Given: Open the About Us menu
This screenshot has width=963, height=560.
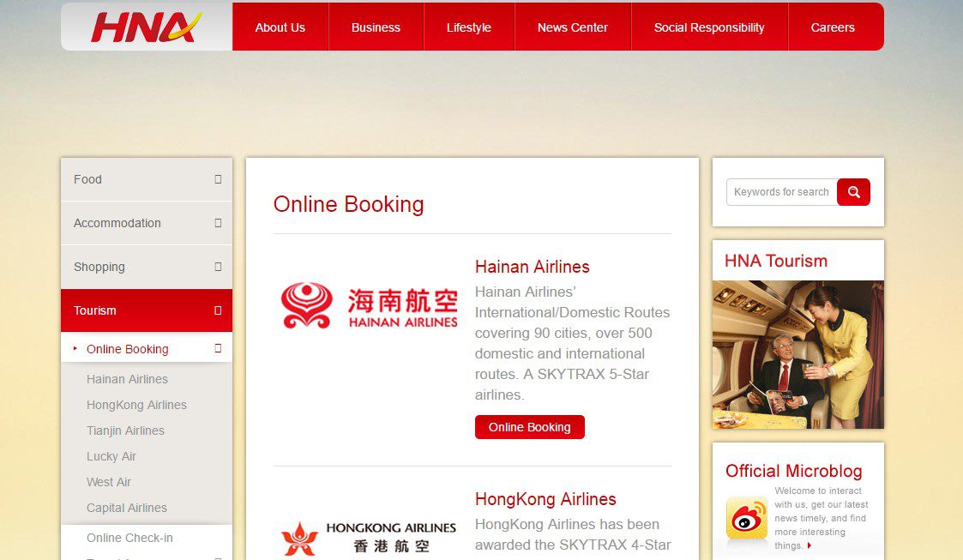Looking at the screenshot, I should coord(280,27).
